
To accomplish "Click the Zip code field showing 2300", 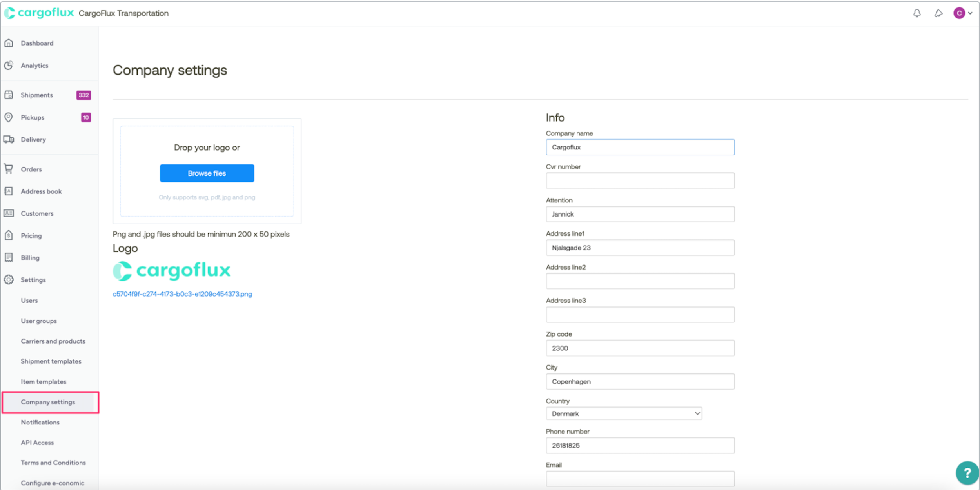I will pos(640,348).
